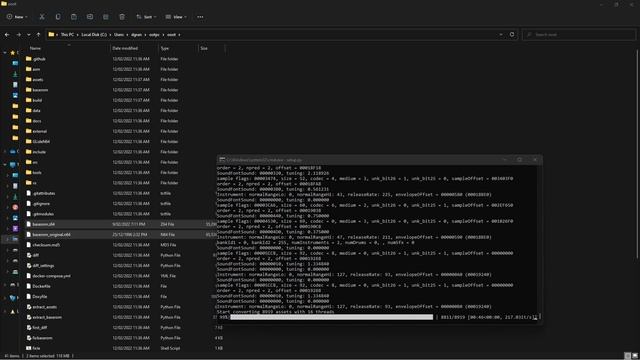Select the diff Python file icon
This screenshot has height=360, width=640.
pos(29,255)
